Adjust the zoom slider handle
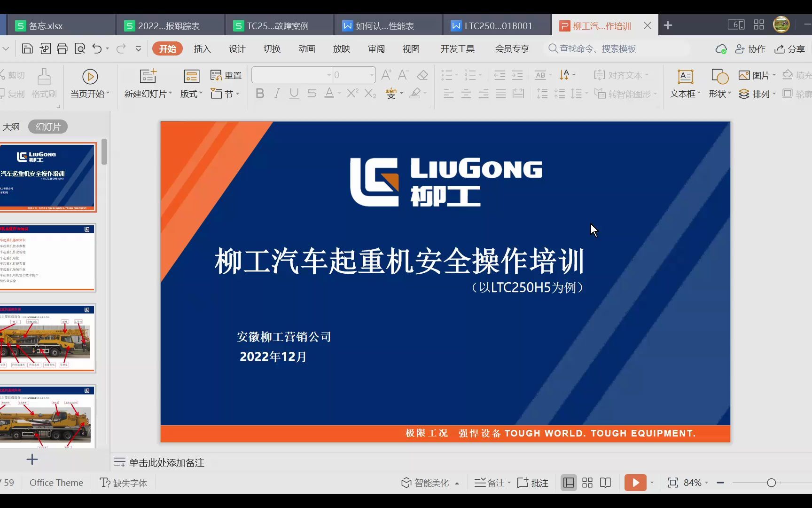 tap(771, 483)
